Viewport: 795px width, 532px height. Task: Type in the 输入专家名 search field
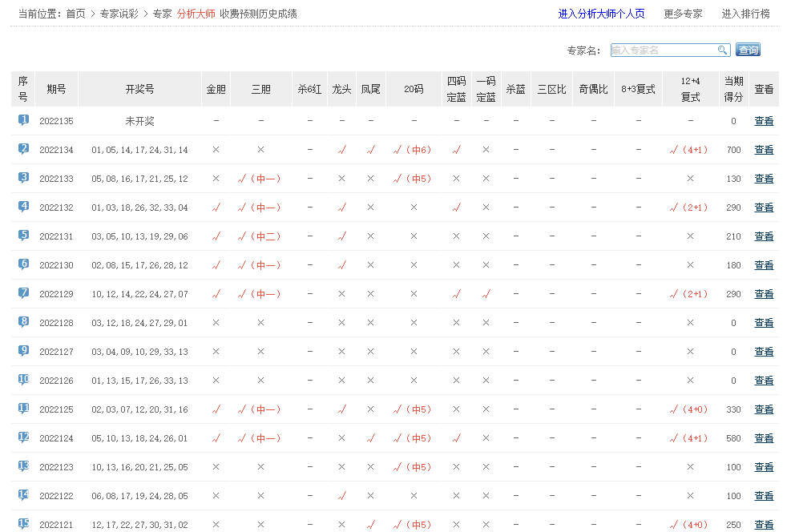point(664,50)
